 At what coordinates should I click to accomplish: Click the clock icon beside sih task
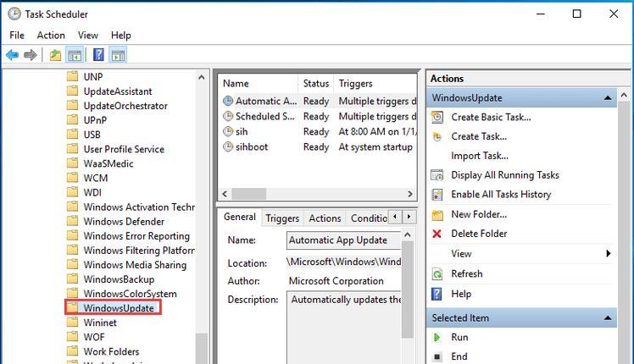point(228,131)
